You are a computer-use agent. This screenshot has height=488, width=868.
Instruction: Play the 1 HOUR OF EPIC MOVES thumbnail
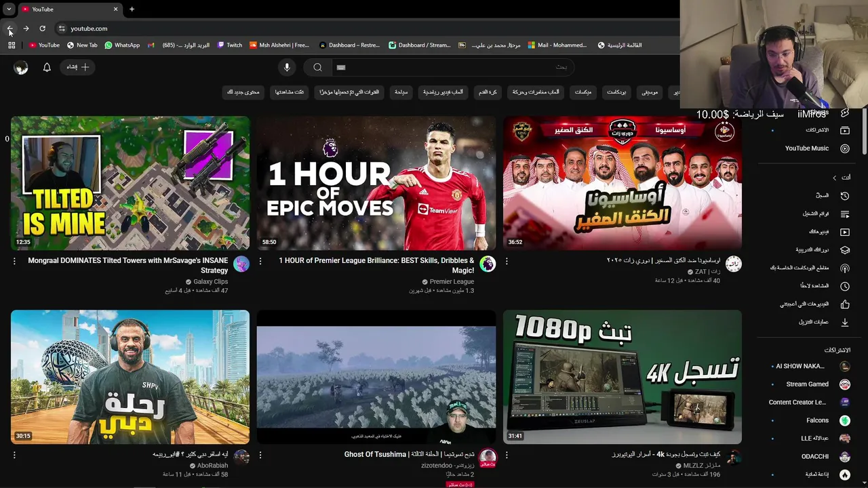click(x=376, y=183)
